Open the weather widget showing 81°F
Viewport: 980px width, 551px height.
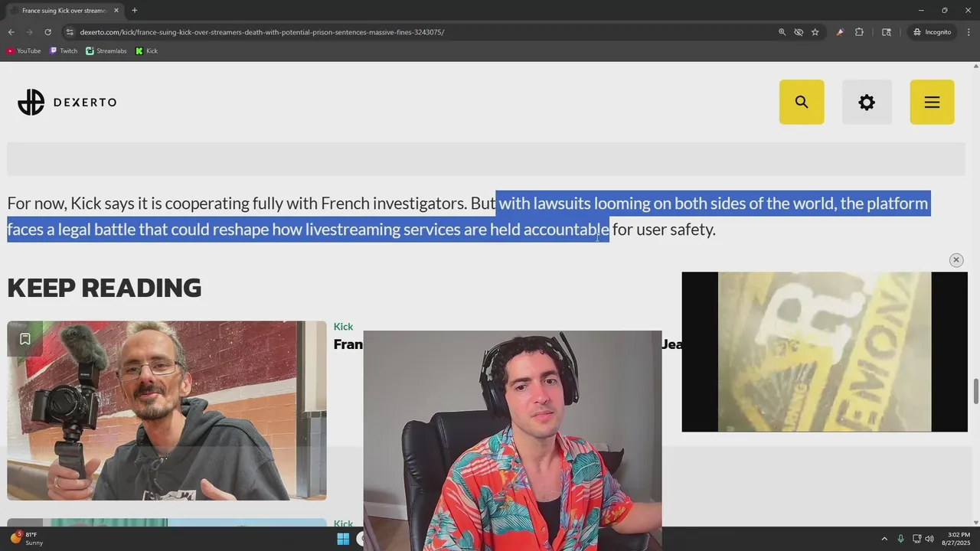click(27, 539)
